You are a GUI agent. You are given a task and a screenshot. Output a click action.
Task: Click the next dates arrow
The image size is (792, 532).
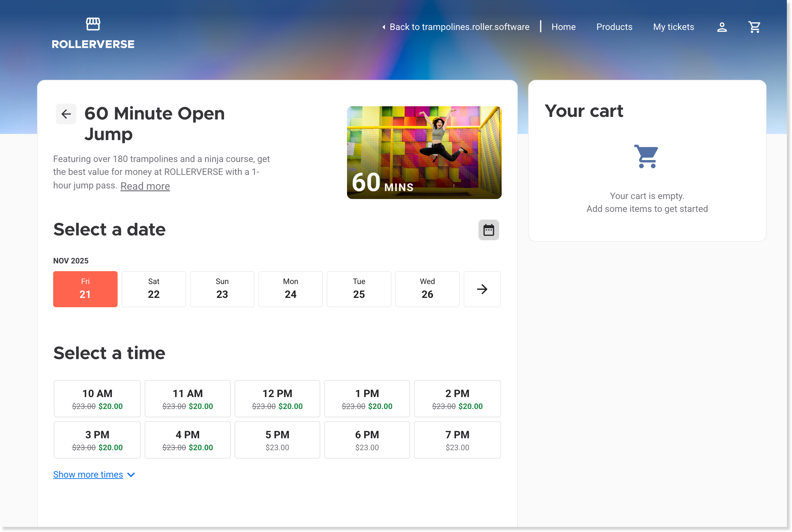(482, 289)
